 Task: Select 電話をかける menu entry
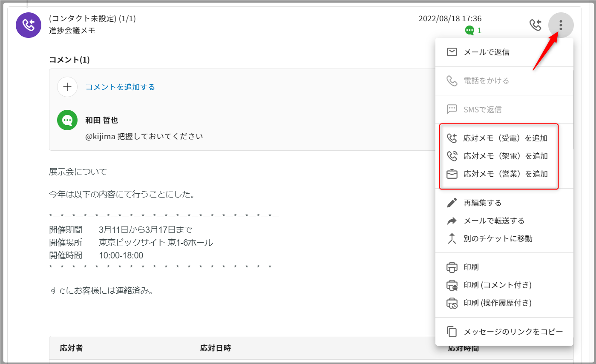pyautogui.click(x=486, y=80)
